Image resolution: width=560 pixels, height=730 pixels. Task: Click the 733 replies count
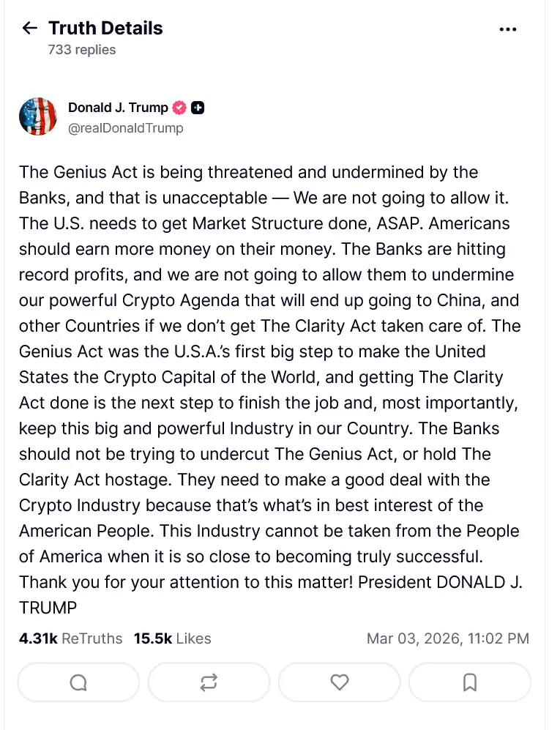[82, 50]
